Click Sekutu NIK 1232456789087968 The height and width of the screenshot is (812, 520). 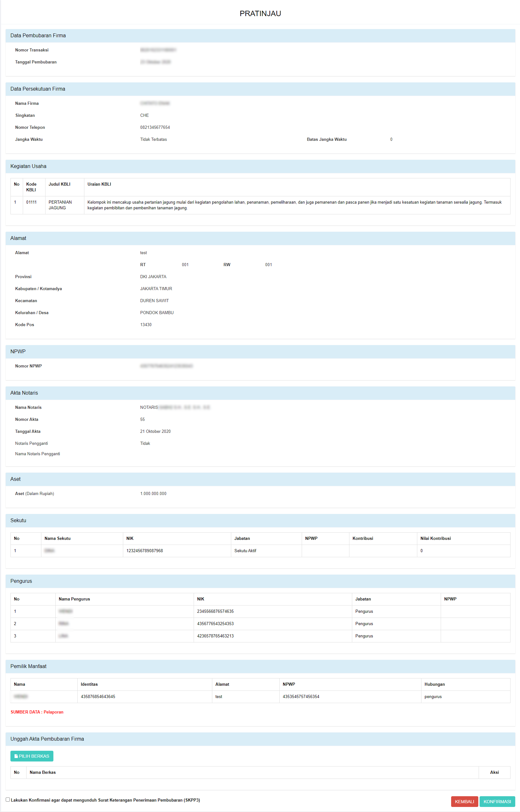pos(144,551)
